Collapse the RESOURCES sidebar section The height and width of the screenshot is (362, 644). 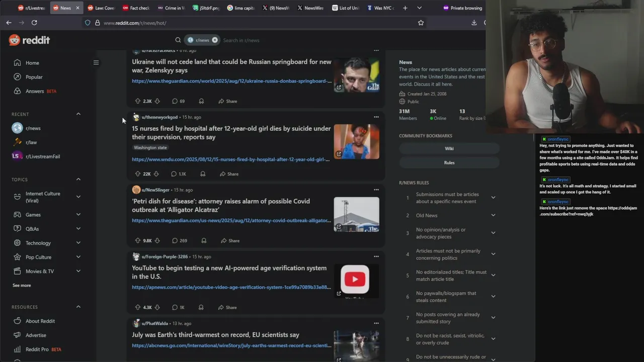point(78,307)
